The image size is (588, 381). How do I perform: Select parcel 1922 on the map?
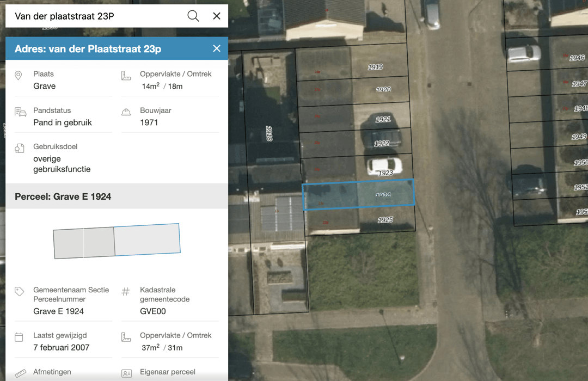tap(382, 143)
